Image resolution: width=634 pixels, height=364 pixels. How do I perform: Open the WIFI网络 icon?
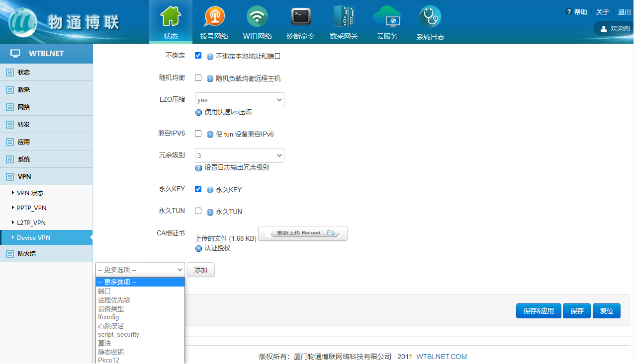[257, 17]
